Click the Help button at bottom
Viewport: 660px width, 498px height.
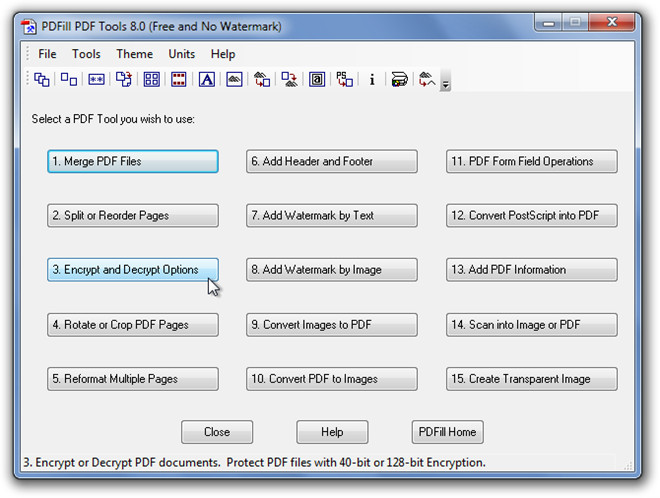click(332, 432)
